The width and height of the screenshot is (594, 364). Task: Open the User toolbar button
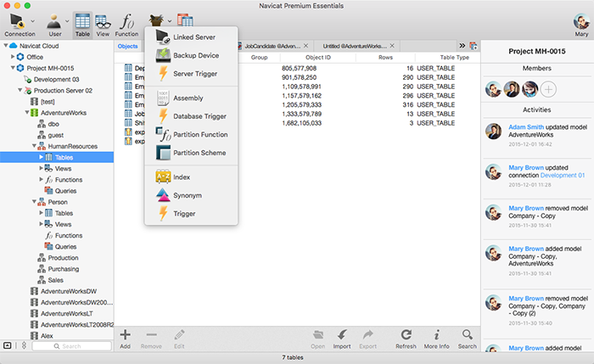54,25
